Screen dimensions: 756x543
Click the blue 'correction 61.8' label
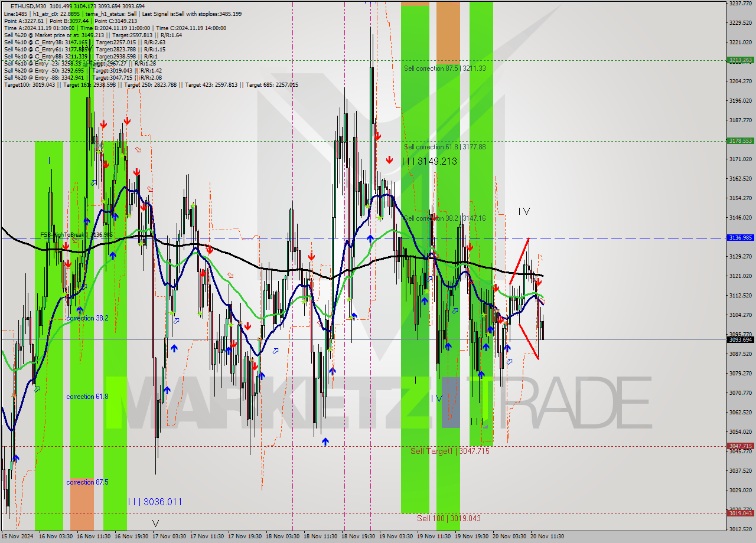[x=87, y=397]
